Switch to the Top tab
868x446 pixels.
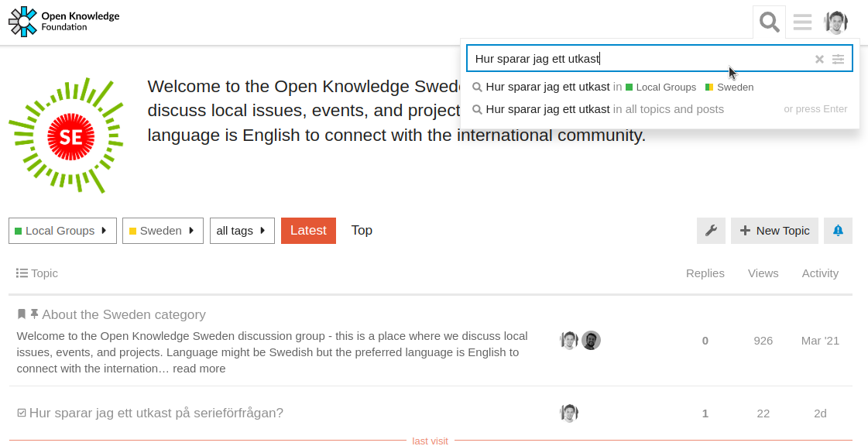coord(362,231)
